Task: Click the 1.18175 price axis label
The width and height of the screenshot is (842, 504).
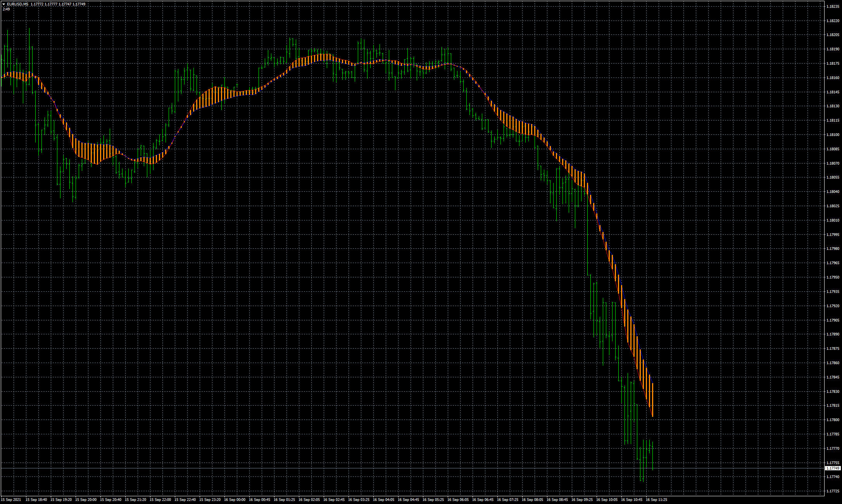Action: 832,64
